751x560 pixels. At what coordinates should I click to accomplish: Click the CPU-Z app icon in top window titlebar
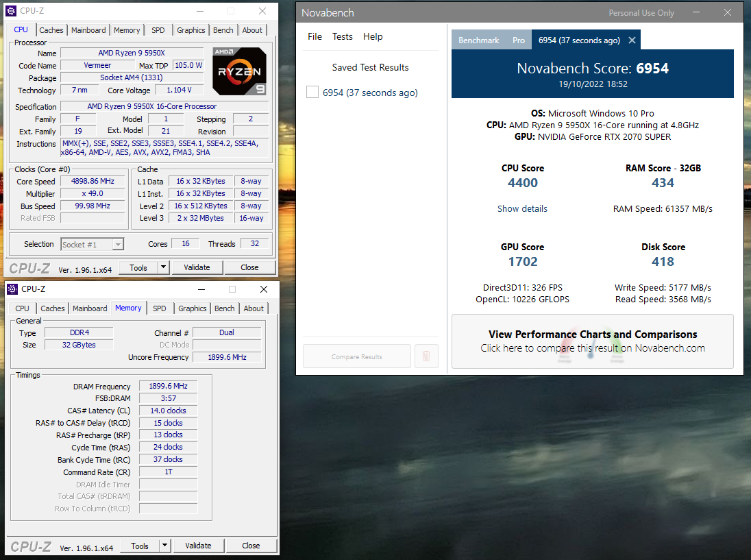11,10
